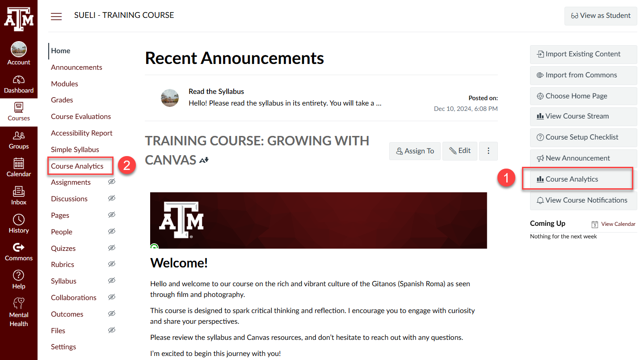
Task: Click the immersive reader icon after CANVAS
Action: (204, 160)
